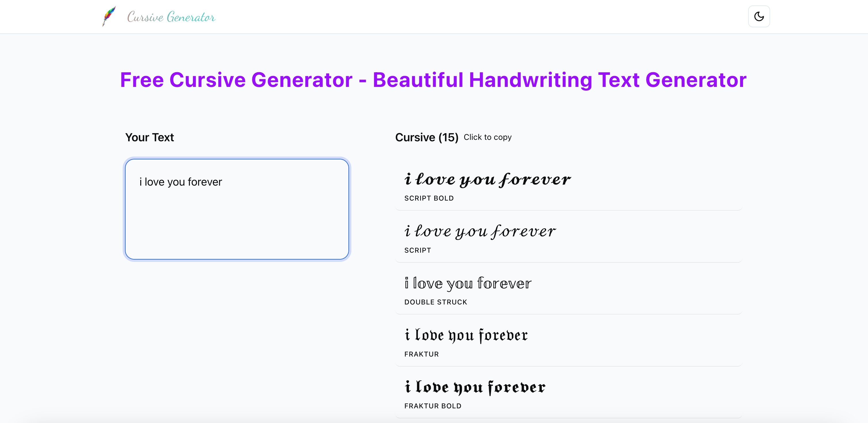
Task: Click the SCRIPT BOLD label under the first result
Action: [x=429, y=198]
